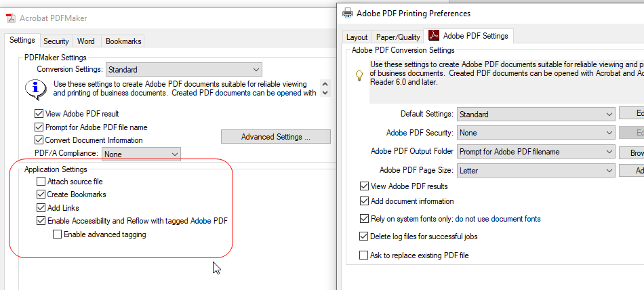Uncheck Prompt for Adobe PDF file name
The height and width of the screenshot is (290, 644).
click(39, 127)
